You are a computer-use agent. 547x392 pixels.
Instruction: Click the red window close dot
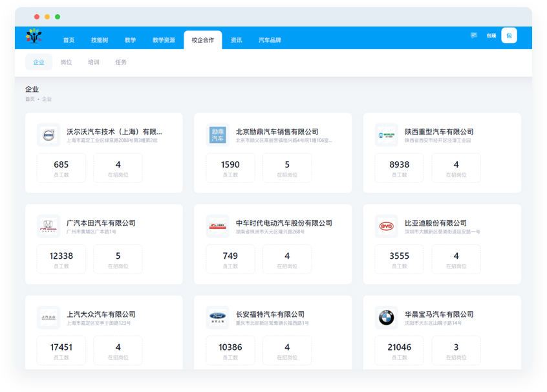tap(37, 17)
